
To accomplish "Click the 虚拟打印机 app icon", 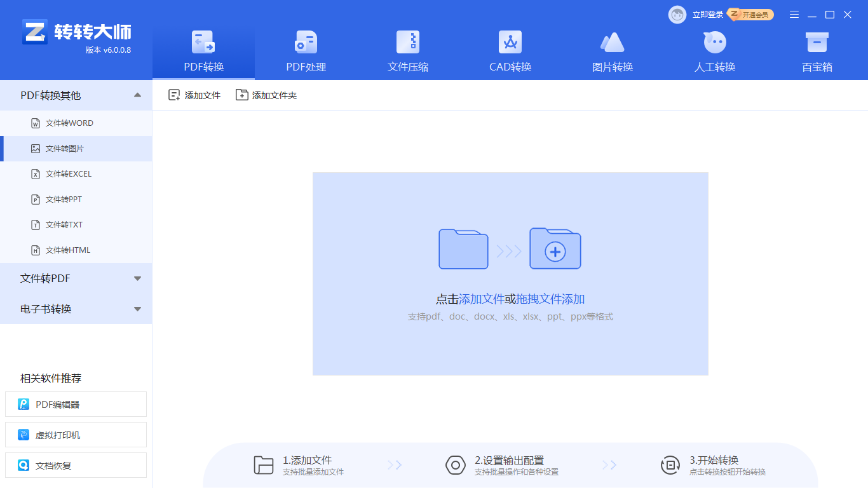I will click(24, 435).
